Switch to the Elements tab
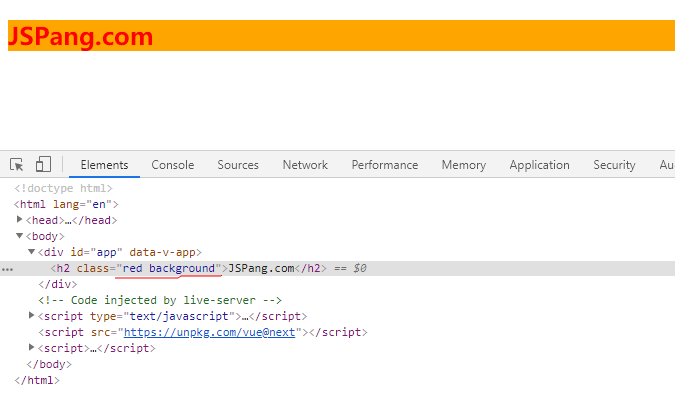Viewport: 675px width, 403px height. pyautogui.click(x=104, y=165)
